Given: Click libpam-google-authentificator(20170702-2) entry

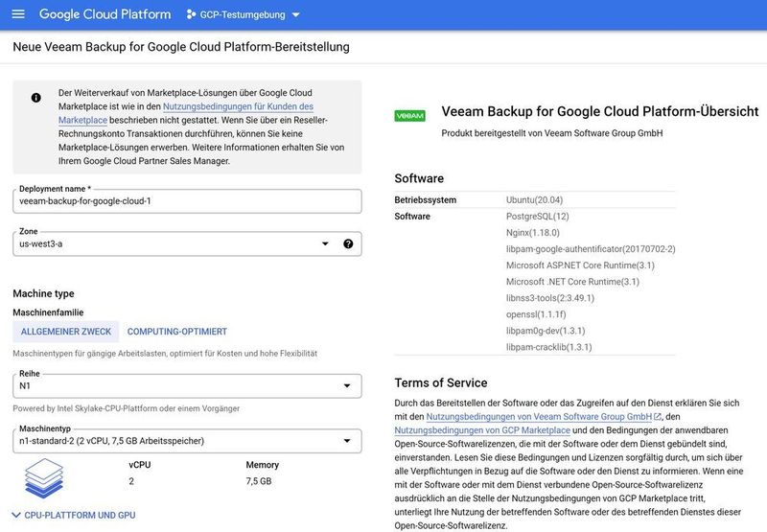Looking at the screenshot, I should pyautogui.click(x=591, y=249).
